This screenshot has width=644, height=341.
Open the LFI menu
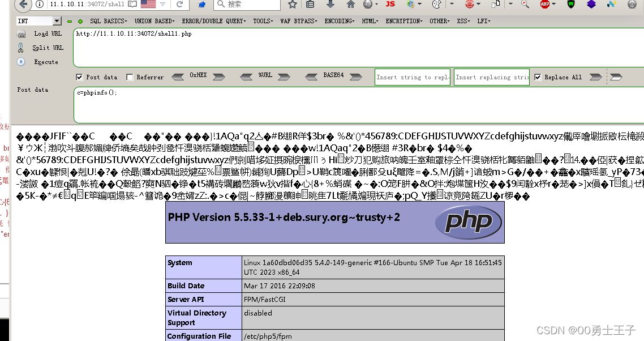click(484, 21)
